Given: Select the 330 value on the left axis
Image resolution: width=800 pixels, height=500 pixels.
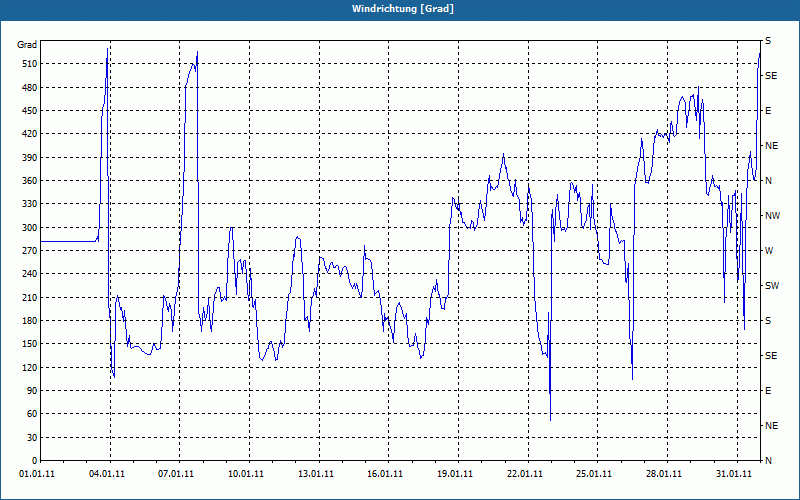Looking at the screenshot, I should pyautogui.click(x=30, y=204).
